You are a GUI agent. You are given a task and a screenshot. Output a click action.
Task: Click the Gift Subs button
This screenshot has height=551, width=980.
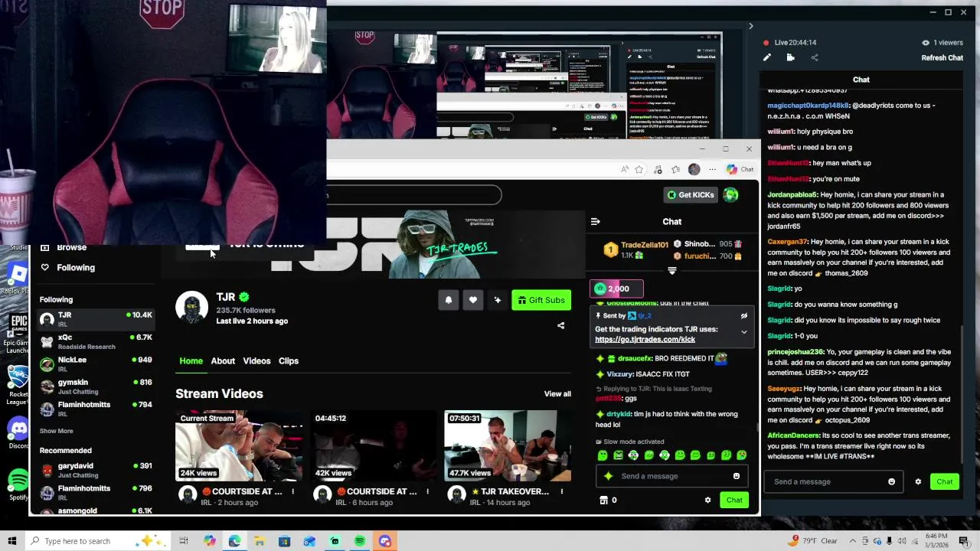point(541,300)
